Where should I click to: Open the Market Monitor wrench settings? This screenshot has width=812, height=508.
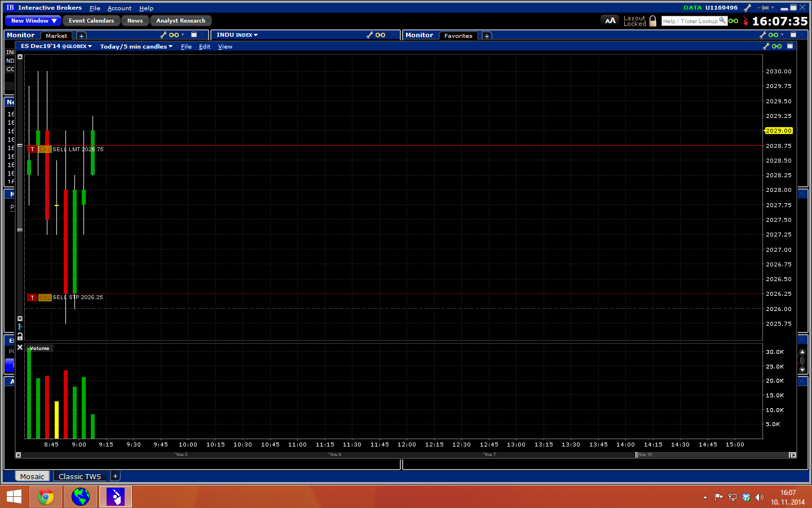164,35
